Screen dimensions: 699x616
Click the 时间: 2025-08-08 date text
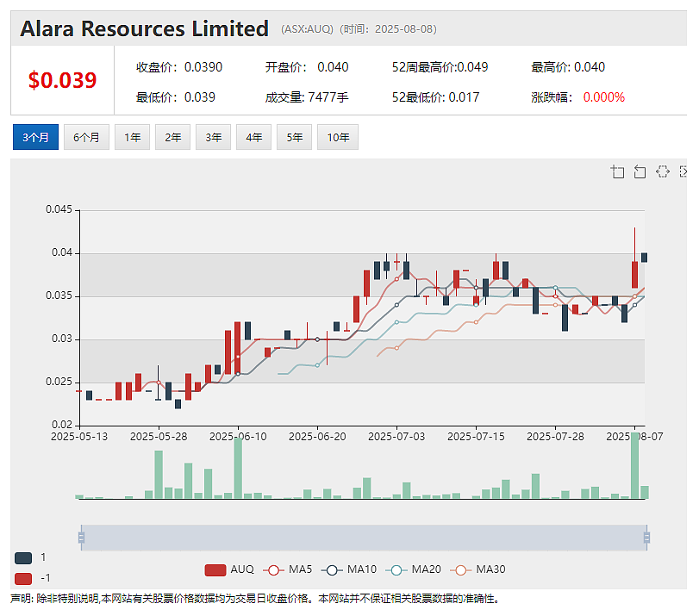coord(388,29)
